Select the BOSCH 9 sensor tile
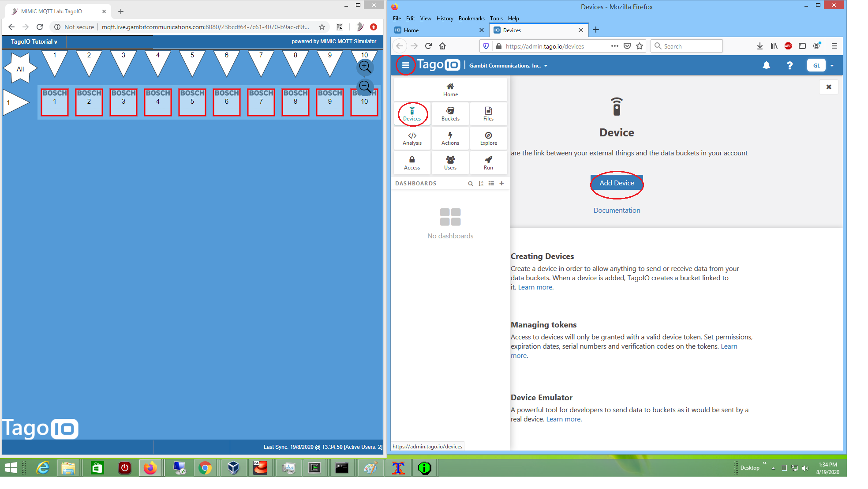This screenshot has width=868, height=489. tap(330, 102)
